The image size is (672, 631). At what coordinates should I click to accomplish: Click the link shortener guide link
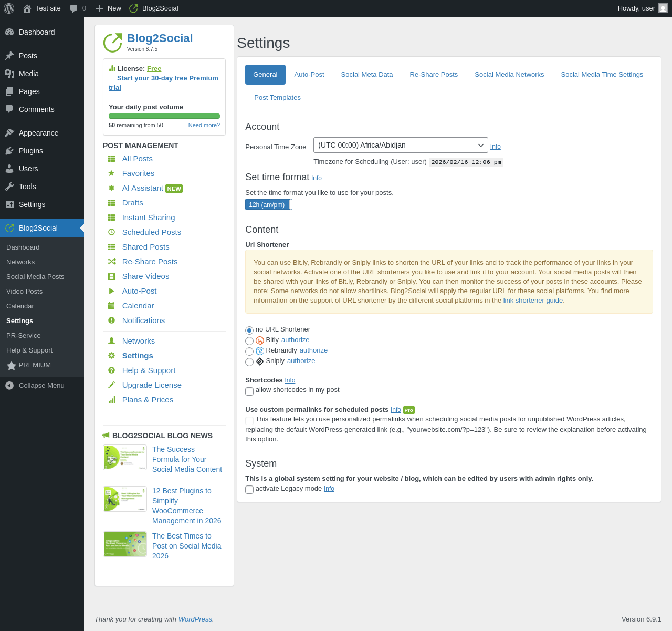pyautogui.click(x=533, y=301)
